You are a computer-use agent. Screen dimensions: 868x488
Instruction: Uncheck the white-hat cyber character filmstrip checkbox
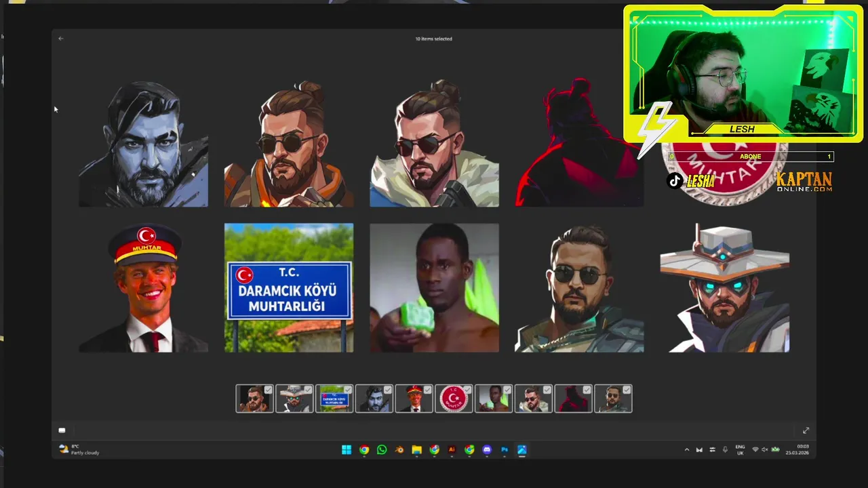[x=308, y=390]
